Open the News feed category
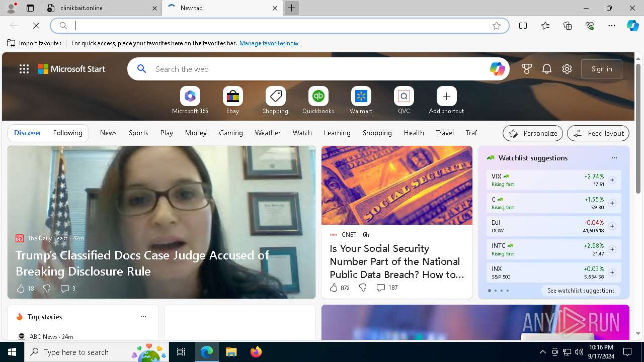 [108, 133]
